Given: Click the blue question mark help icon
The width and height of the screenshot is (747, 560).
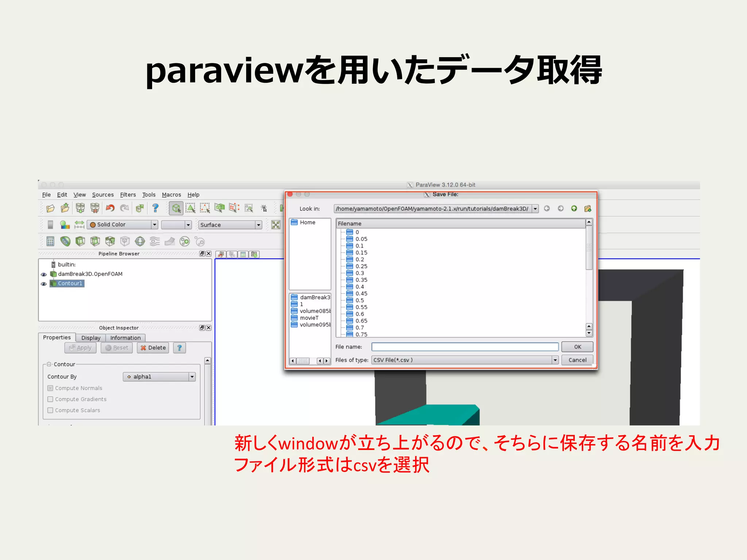Looking at the screenshot, I should (155, 208).
